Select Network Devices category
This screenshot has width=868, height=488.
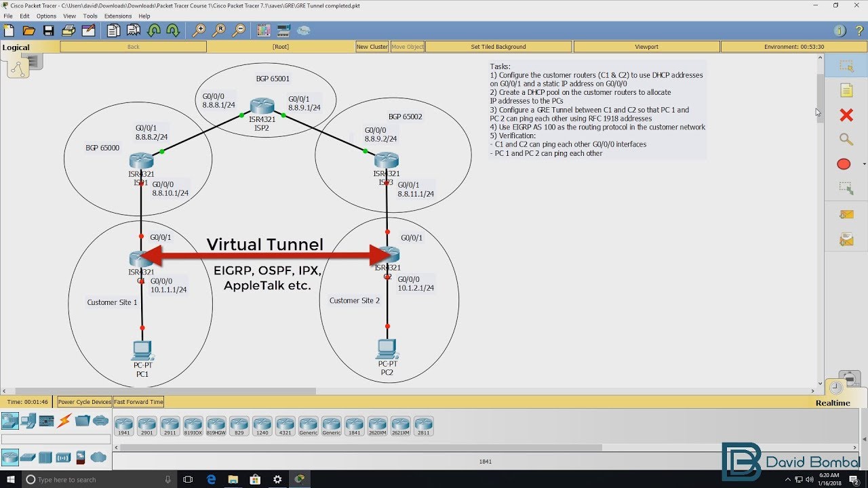tap(9, 421)
